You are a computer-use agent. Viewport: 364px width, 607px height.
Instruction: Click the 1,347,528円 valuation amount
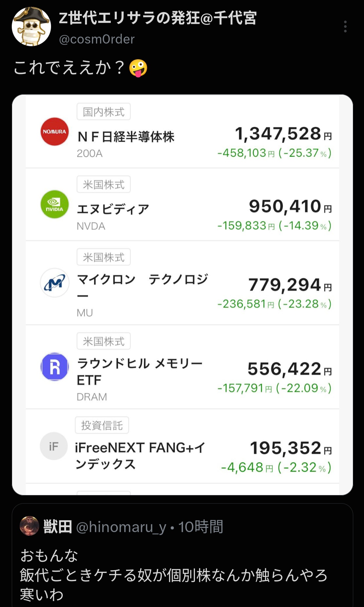pyautogui.click(x=283, y=134)
